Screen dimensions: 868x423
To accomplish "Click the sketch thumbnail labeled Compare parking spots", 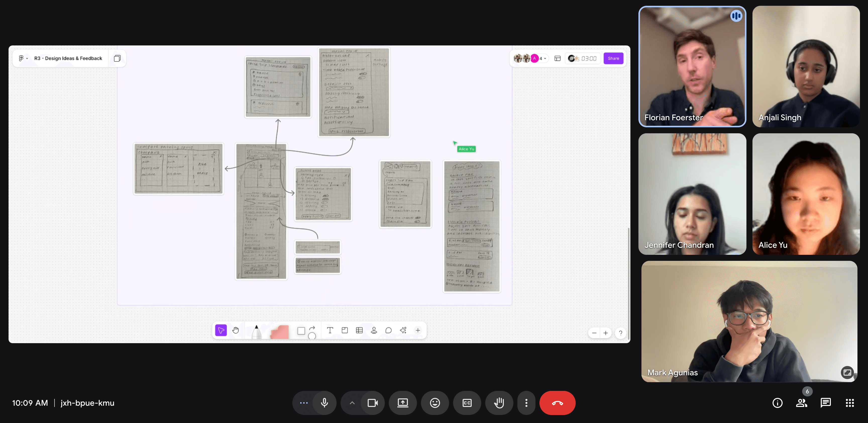I will coord(178,168).
